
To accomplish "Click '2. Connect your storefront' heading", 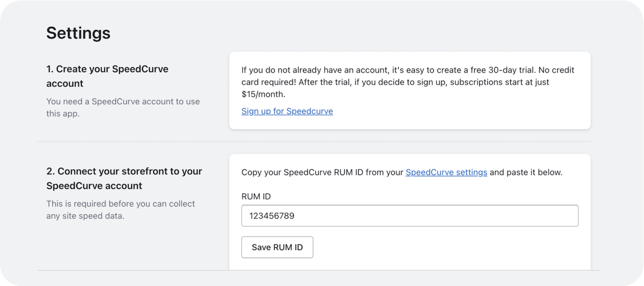I will coord(124,178).
